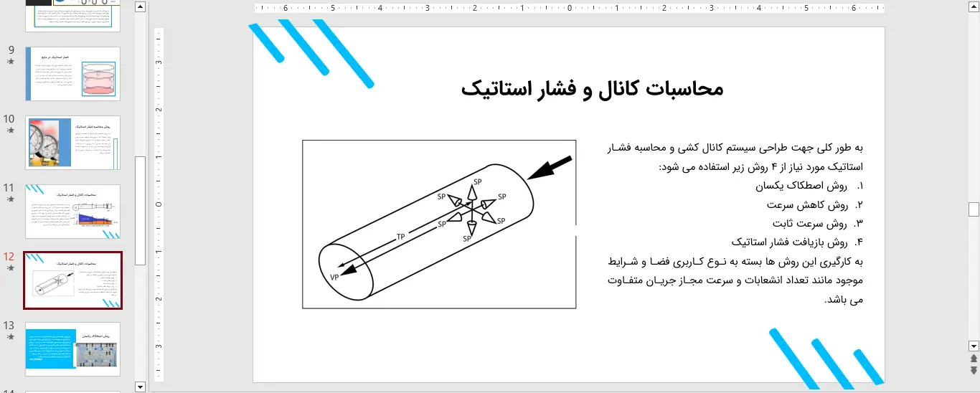The height and width of the screenshot is (393, 980).
Task: Click the "TP" label in the duct diagram
Action: click(402, 236)
